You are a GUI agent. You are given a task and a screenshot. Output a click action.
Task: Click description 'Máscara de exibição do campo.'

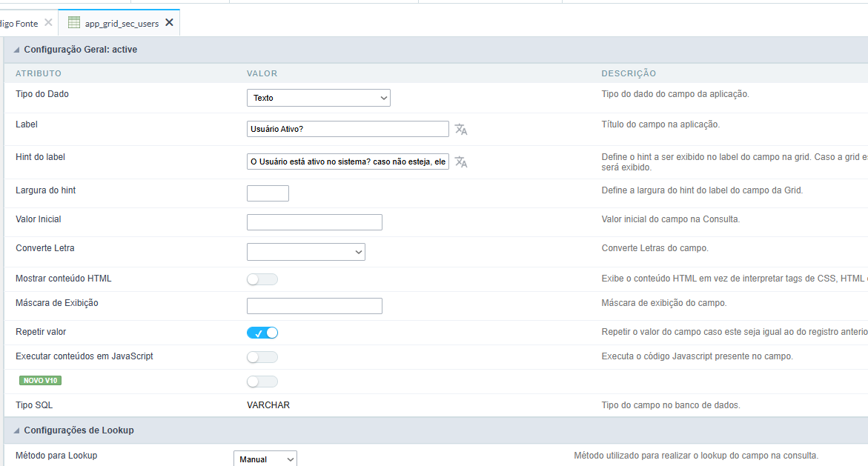tap(664, 303)
